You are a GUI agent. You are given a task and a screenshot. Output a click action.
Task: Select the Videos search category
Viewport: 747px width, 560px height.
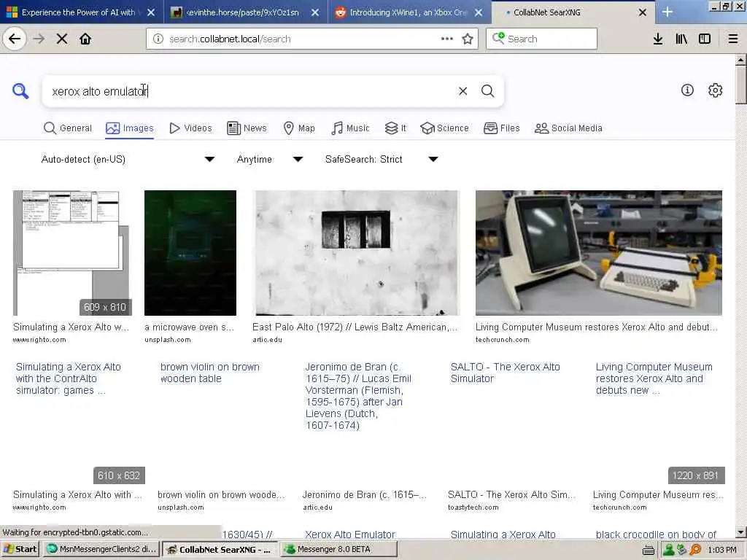point(190,128)
